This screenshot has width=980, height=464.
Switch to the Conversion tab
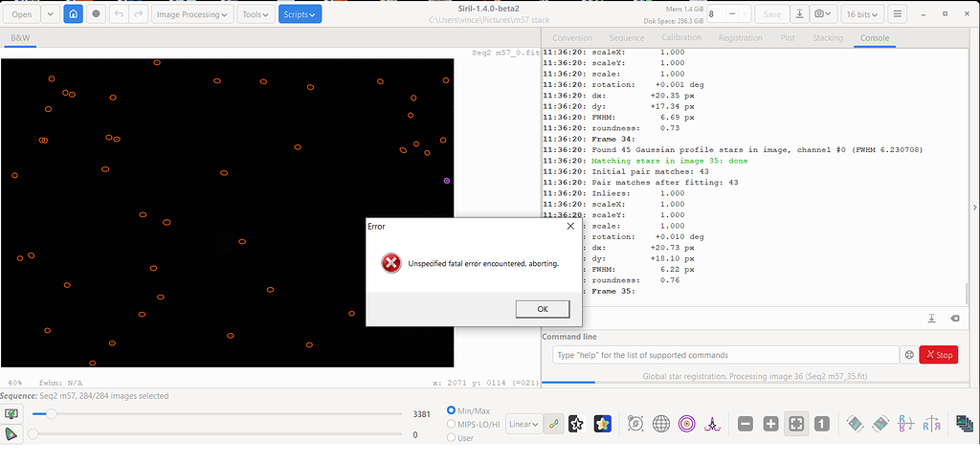[572, 38]
